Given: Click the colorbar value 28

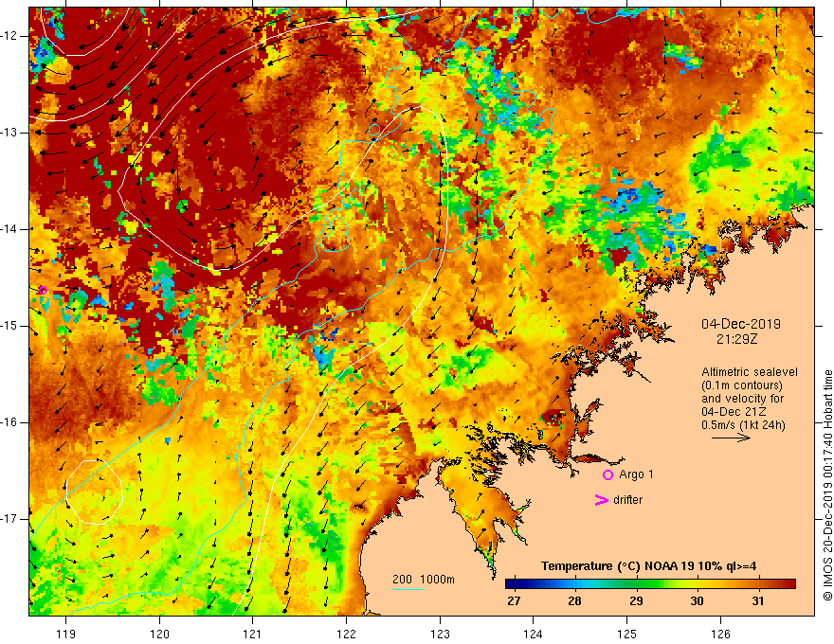Looking at the screenshot, I should [x=574, y=601].
